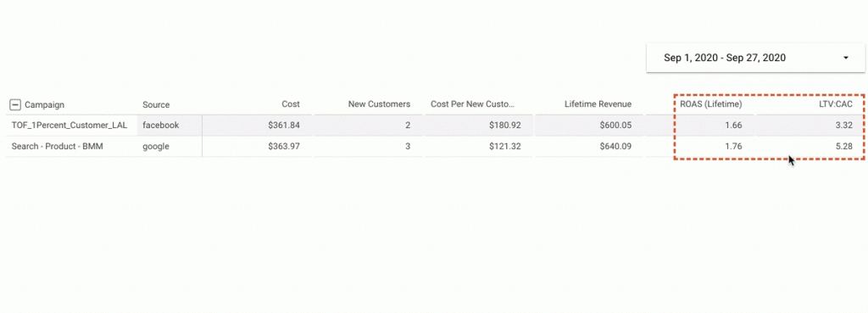
Task: Select the $121.32 cost per customer cell
Action: (505, 147)
